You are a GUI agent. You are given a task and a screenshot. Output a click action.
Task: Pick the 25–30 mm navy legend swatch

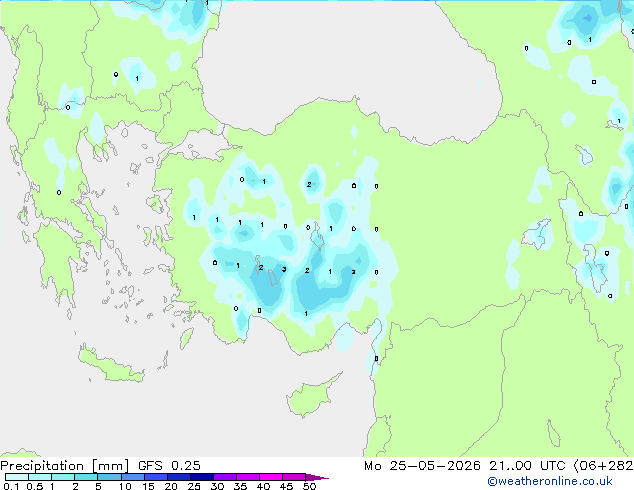[202, 477]
